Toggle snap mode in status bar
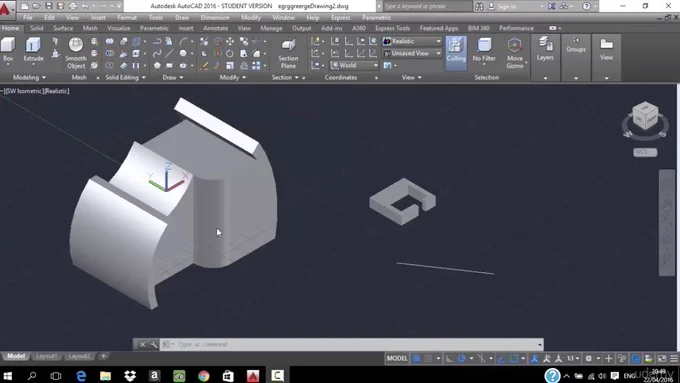 pyautogui.click(x=428, y=358)
